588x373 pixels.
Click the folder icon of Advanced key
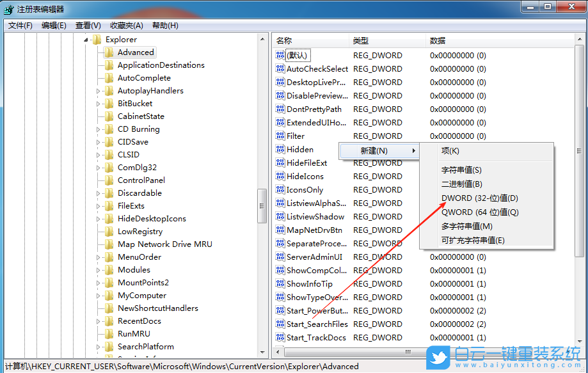click(107, 52)
